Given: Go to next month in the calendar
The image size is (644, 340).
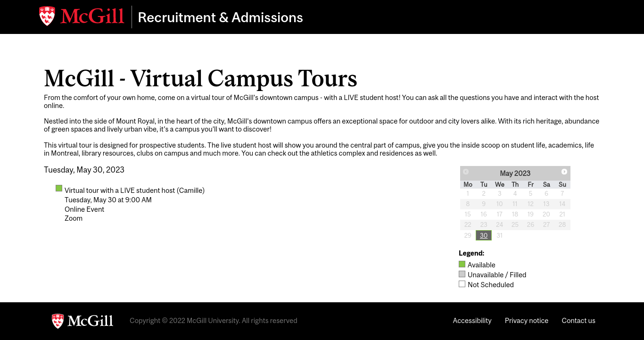Looking at the screenshot, I should point(564,172).
